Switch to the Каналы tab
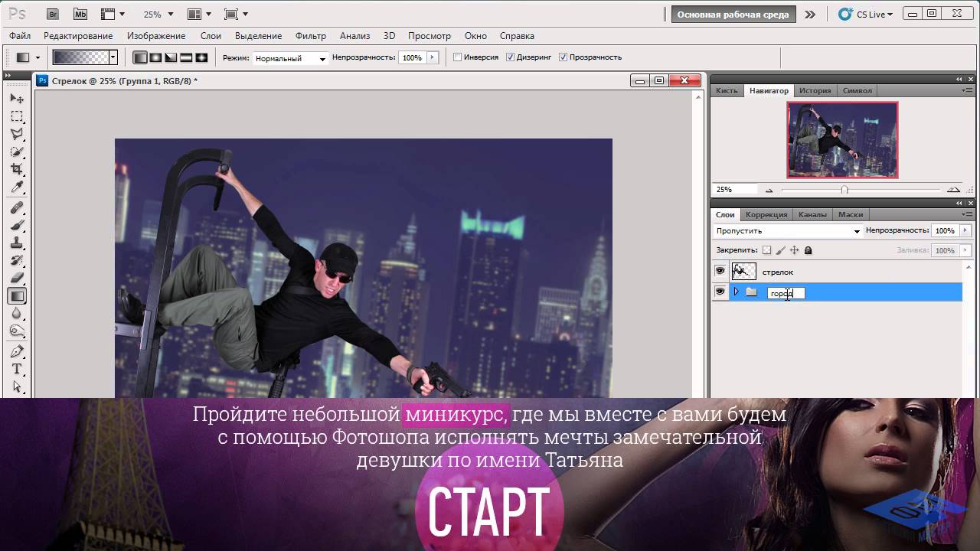 point(812,215)
